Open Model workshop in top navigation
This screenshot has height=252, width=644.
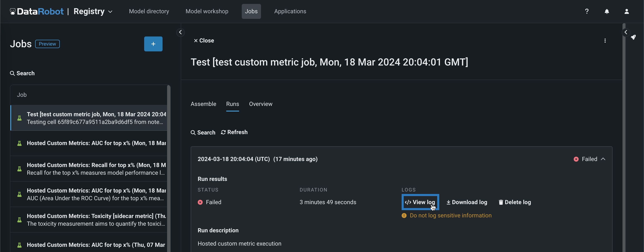(x=207, y=11)
